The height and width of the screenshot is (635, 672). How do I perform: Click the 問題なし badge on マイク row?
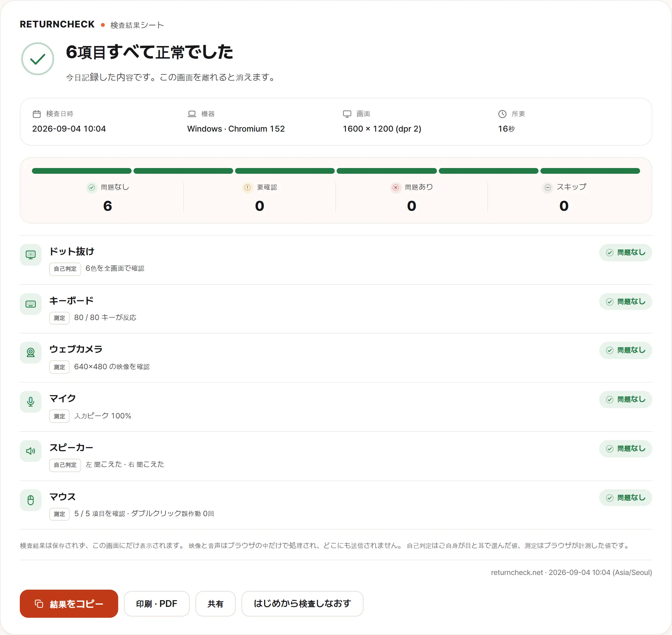[x=625, y=399]
